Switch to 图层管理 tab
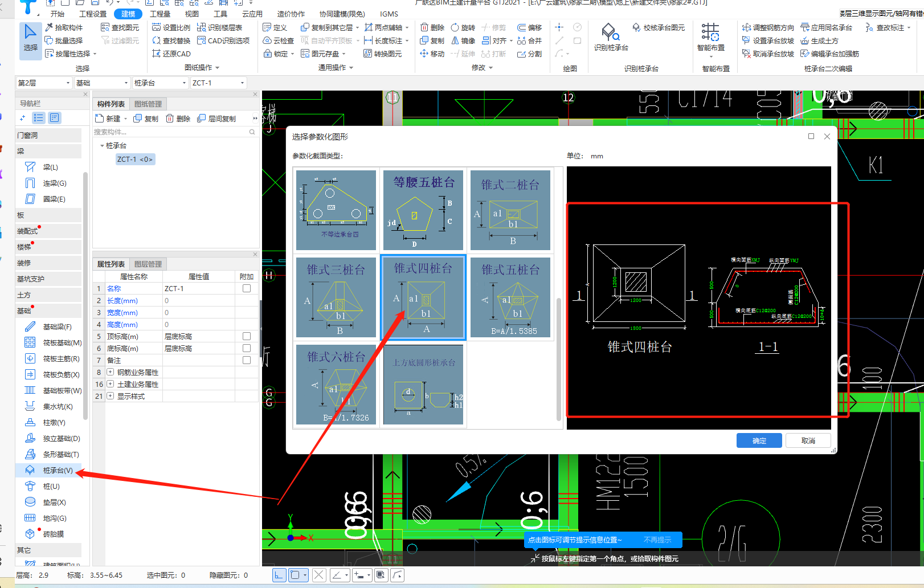 pyautogui.click(x=148, y=264)
